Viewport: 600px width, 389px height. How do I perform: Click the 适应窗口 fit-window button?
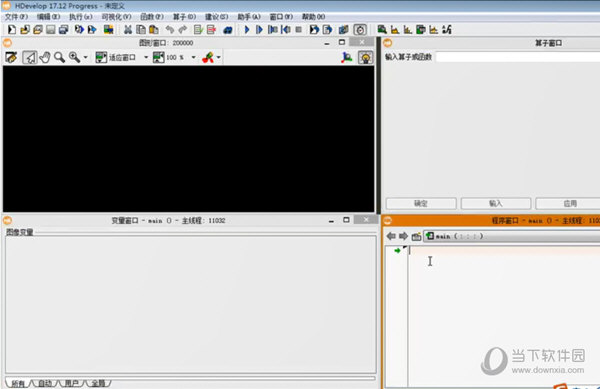pyautogui.click(x=116, y=57)
